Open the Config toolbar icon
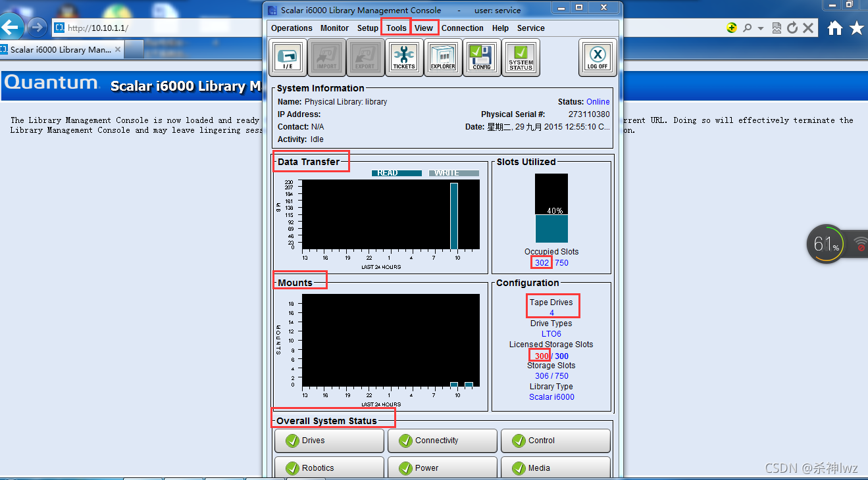The image size is (868, 480). (x=482, y=57)
